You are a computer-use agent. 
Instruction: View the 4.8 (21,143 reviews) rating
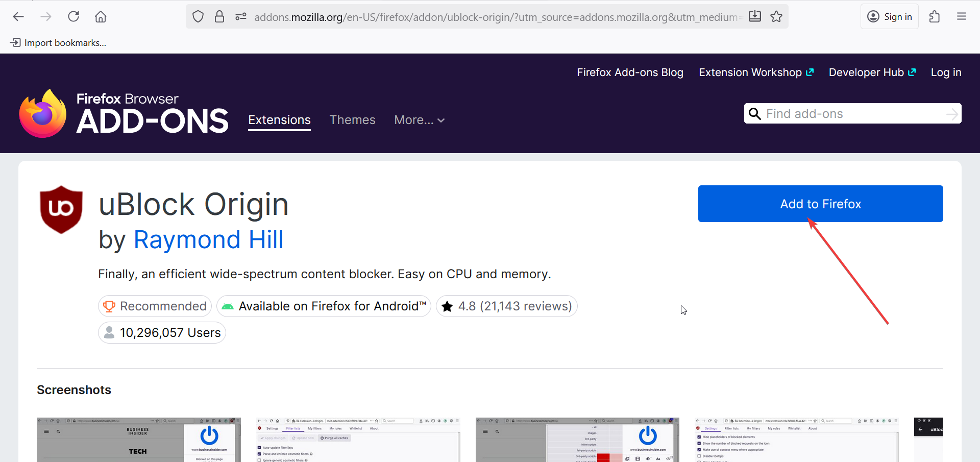pos(506,306)
